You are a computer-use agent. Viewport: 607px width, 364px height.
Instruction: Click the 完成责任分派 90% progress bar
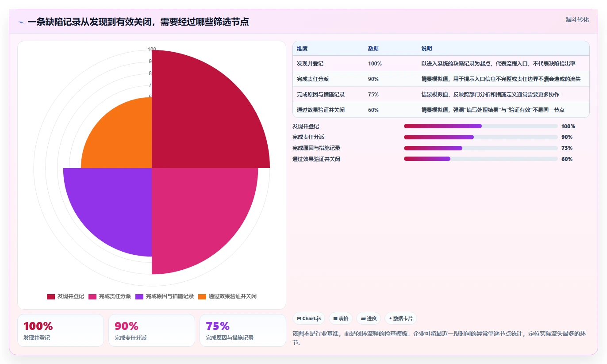481,137
